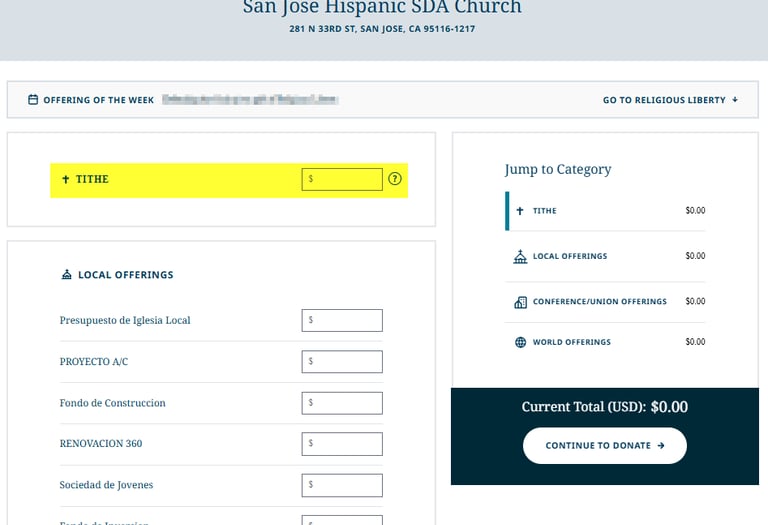
Task: Click the cross icon beside the highlighted TITHE heading
Action: coord(66,179)
